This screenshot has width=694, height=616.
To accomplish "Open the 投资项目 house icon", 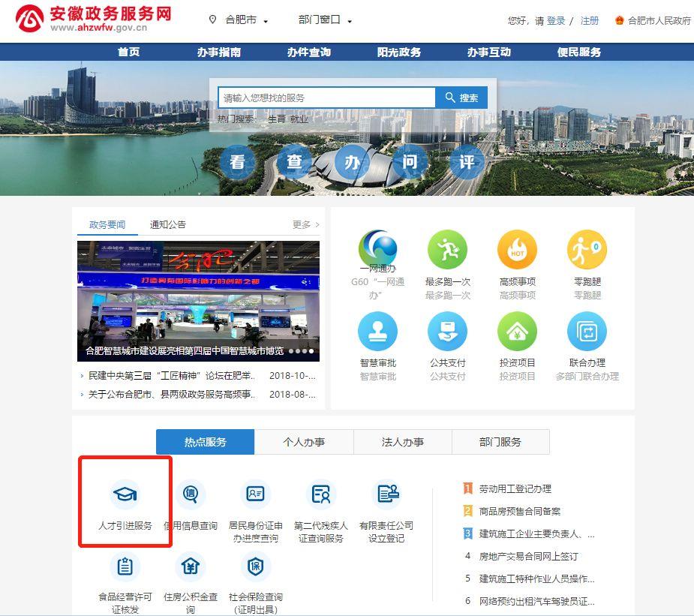I will click(517, 332).
